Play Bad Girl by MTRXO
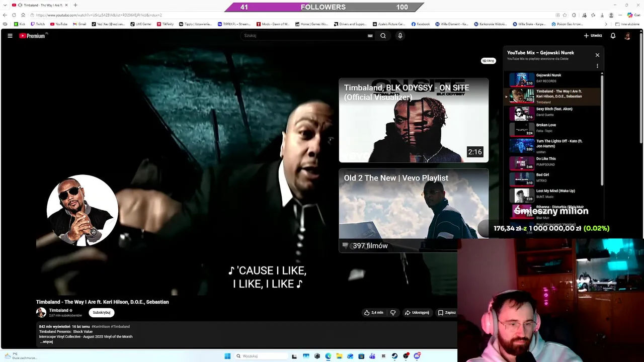Image resolution: width=644 pixels, height=362 pixels. 552,179
